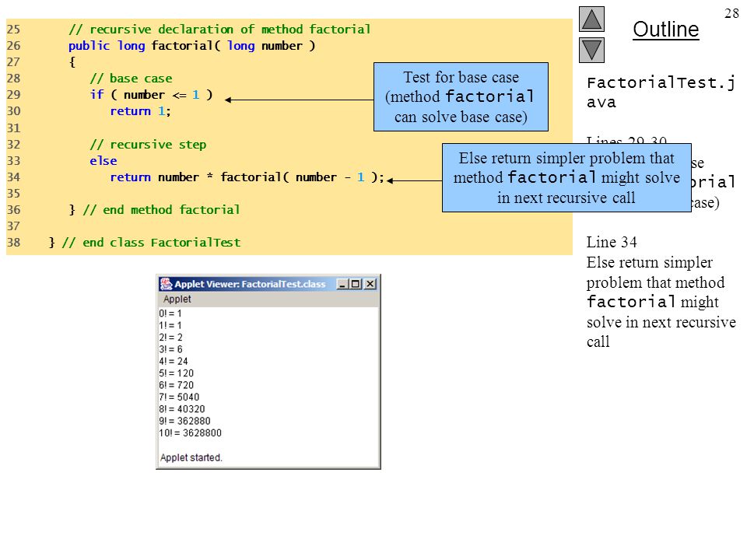Click code line 26 'public long factorial'

191,46
